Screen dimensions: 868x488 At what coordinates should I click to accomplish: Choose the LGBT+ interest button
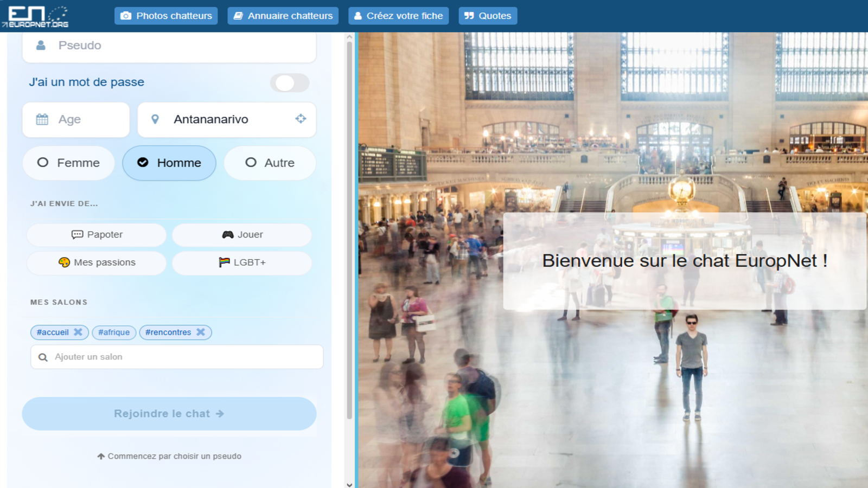[242, 262]
